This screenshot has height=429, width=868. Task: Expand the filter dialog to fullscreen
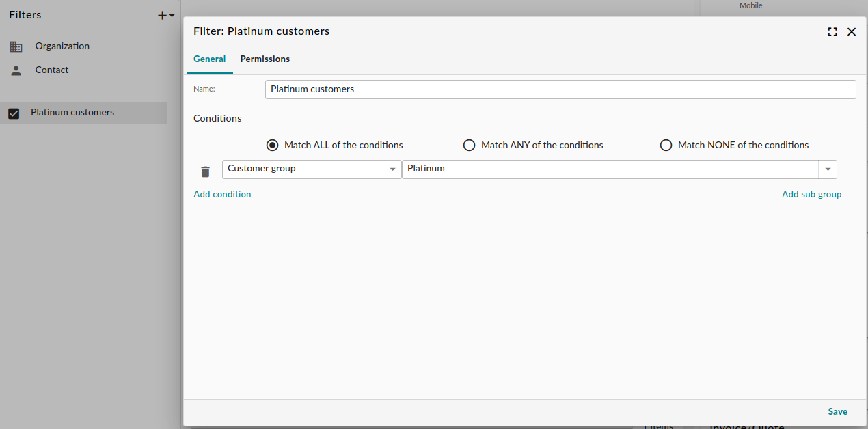pyautogui.click(x=832, y=31)
